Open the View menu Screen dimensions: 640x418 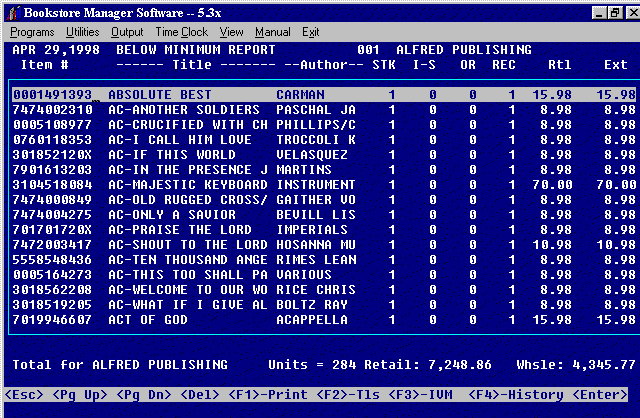point(231,32)
